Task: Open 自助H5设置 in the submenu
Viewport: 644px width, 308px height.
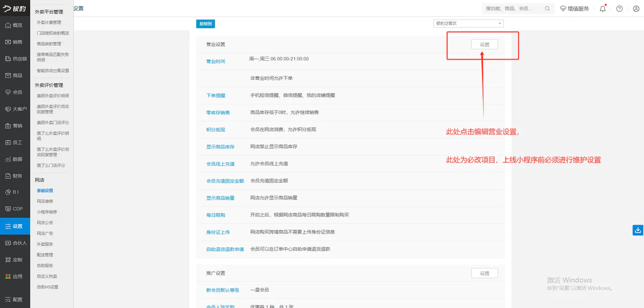Action: [x=47, y=287]
